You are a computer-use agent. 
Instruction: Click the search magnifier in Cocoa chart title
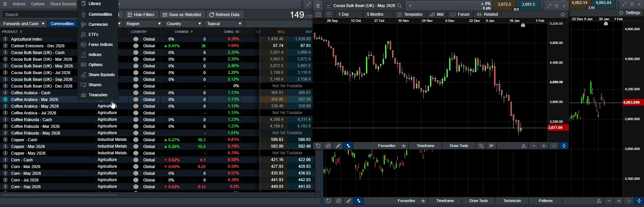(399, 6)
